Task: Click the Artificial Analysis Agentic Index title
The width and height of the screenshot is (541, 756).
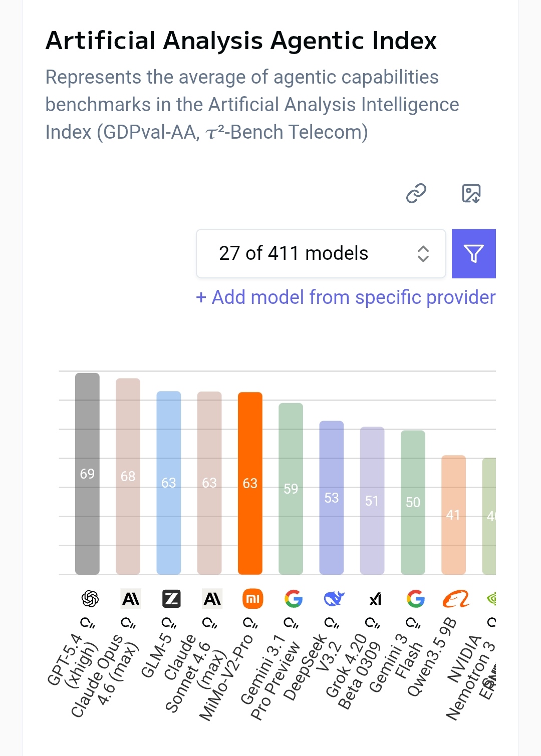Action: pyautogui.click(x=241, y=41)
